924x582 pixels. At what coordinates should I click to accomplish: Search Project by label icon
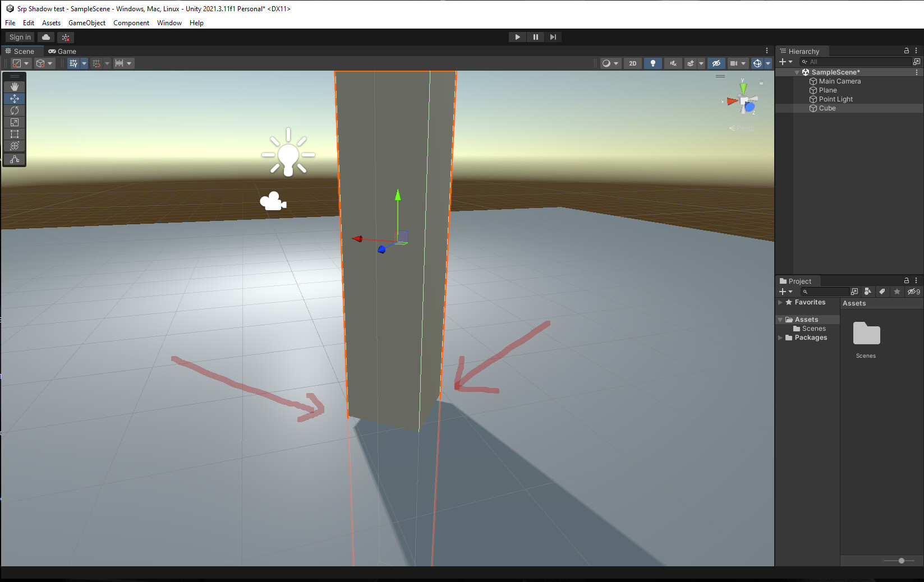click(882, 292)
